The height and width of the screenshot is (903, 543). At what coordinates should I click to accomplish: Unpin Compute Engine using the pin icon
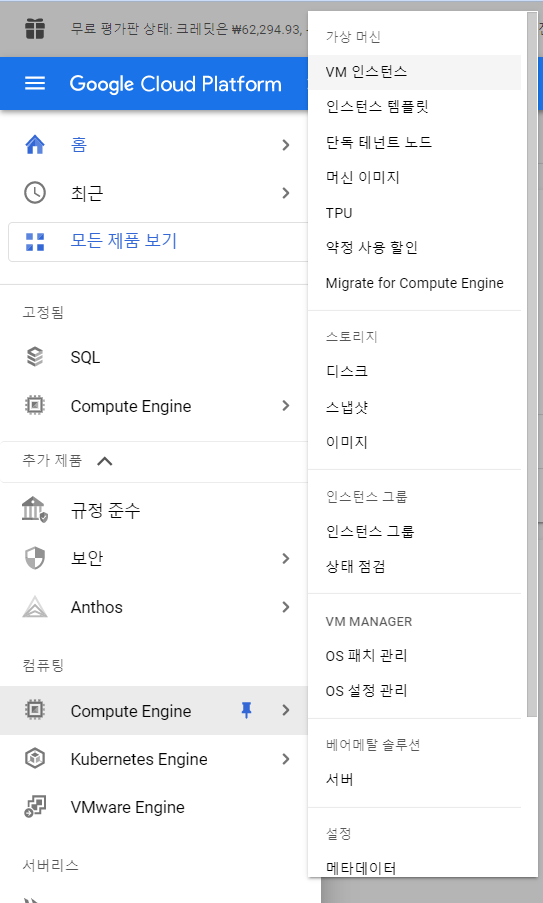[246, 711]
